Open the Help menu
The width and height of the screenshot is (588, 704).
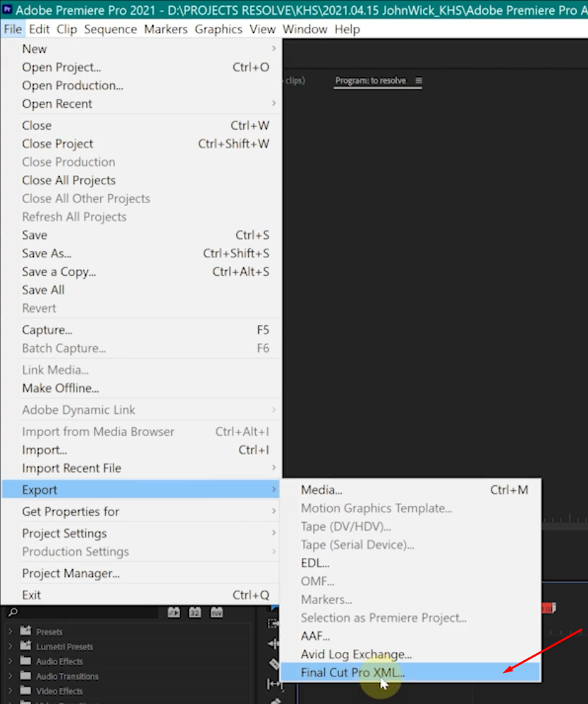347,29
